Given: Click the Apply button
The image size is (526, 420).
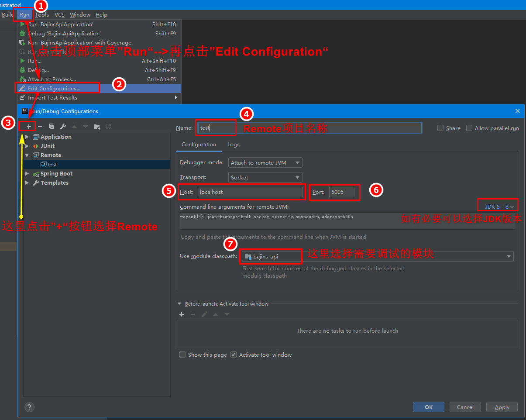Looking at the screenshot, I should [x=502, y=407].
